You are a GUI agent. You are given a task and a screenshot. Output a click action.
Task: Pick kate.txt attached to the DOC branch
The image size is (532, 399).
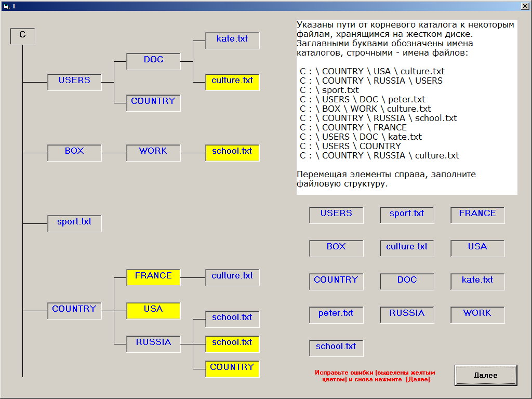pyautogui.click(x=232, y=41)
